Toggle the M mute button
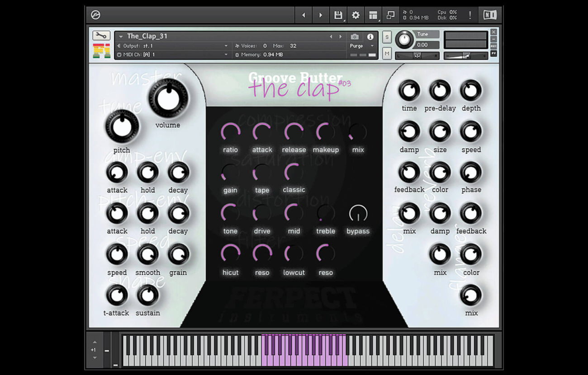The image size is (588, 375). tap(387, 53)
